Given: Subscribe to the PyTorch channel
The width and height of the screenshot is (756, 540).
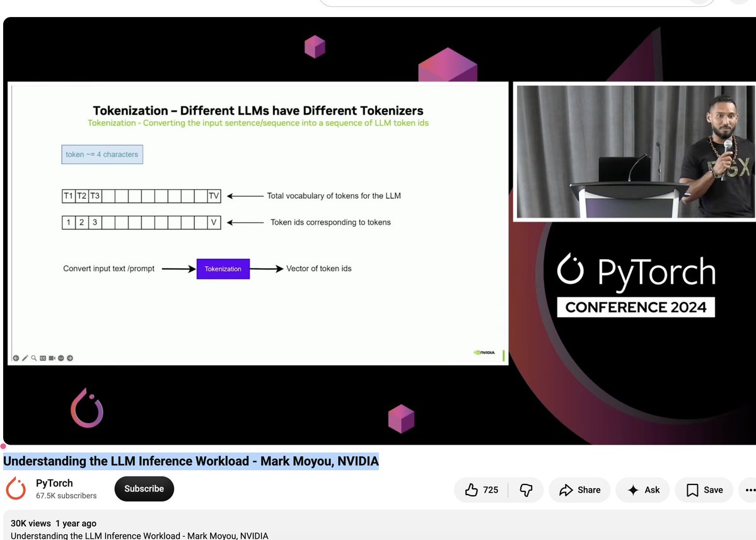Looking at the screenshot, I should [x=144, y=489].
